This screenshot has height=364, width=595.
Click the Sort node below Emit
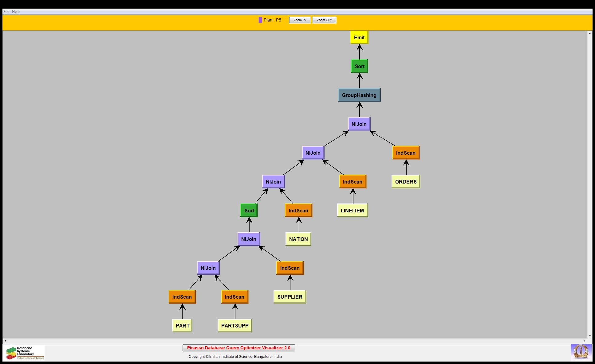[x=359, y=66]
